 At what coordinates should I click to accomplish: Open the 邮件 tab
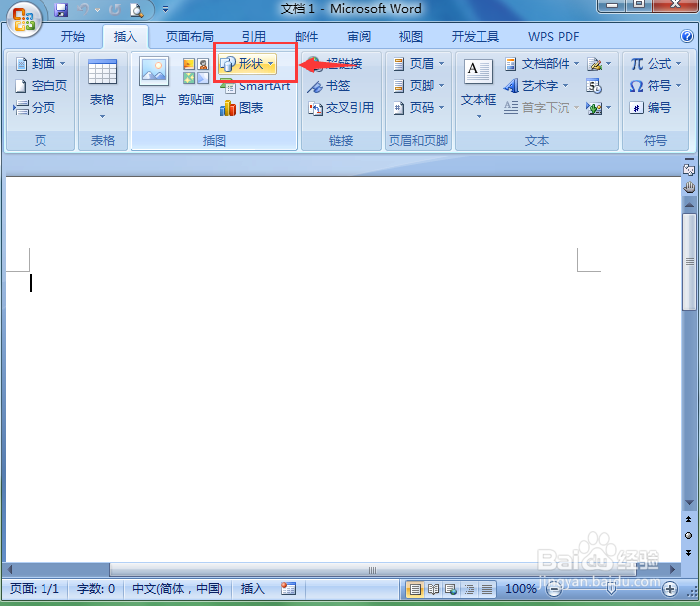[x=306, y=37]
